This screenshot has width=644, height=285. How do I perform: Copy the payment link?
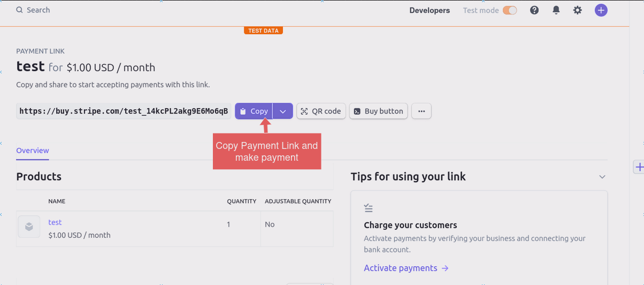[x=254, y=111]
